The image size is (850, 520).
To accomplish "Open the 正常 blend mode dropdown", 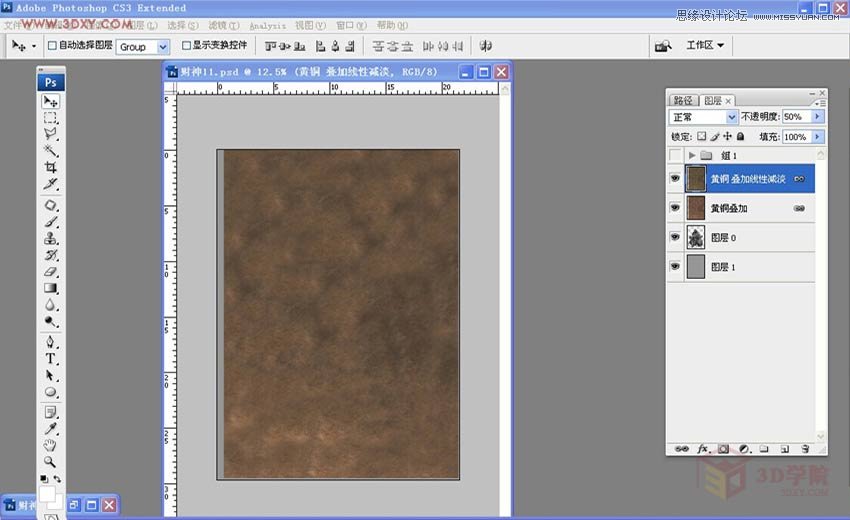I will tap(731, 117).
